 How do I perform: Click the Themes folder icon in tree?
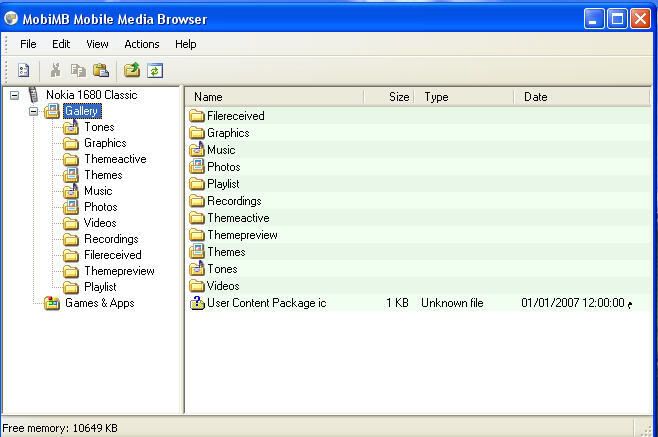pos(71,175)
